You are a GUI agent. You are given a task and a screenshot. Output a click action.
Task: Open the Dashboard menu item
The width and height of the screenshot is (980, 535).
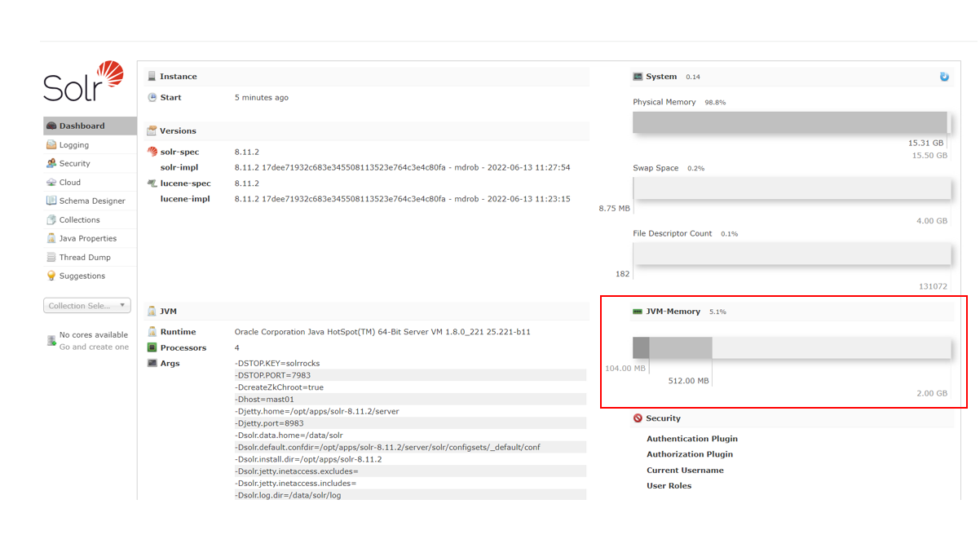(x=90, y=126)
